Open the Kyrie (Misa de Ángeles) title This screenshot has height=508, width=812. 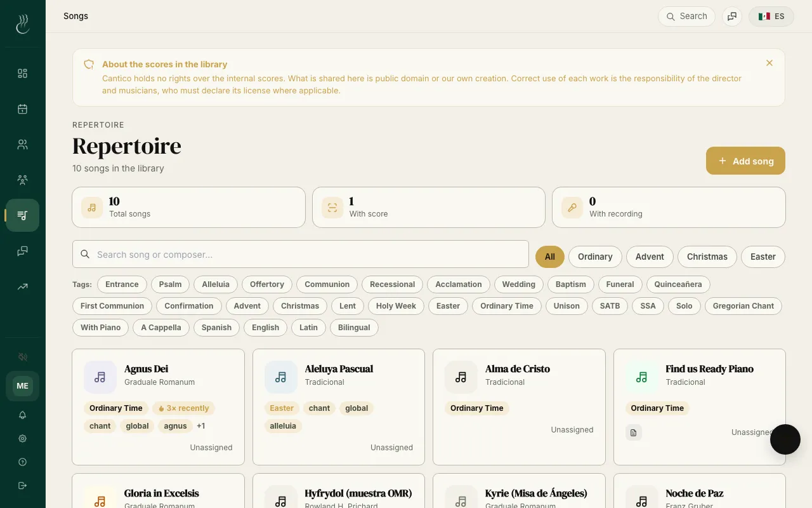(536, 493)
